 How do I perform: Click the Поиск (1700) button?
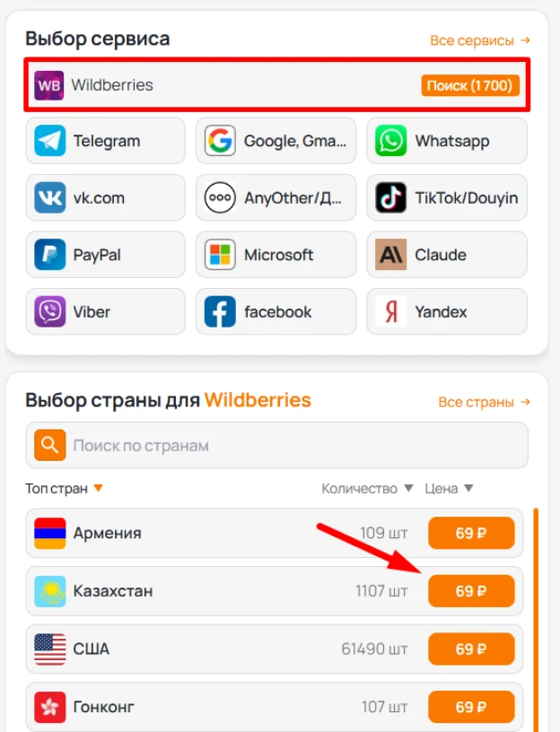coord(470,85)
